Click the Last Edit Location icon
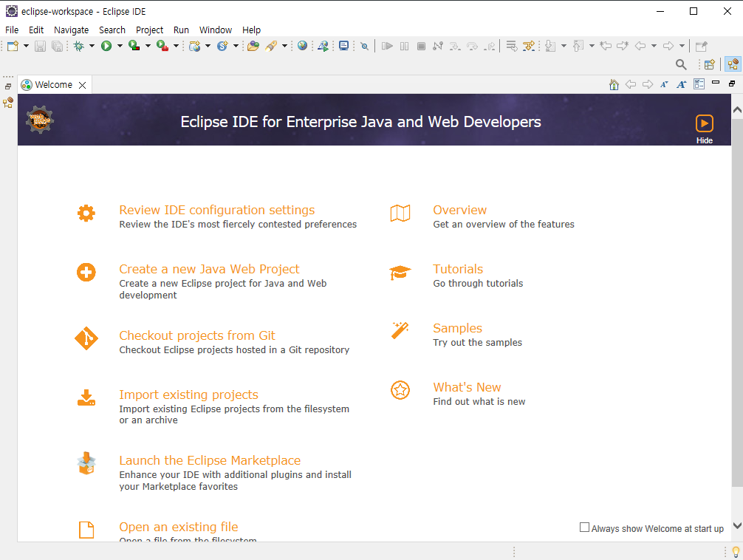This screenshot has width=743, height=560. (606, 46)
